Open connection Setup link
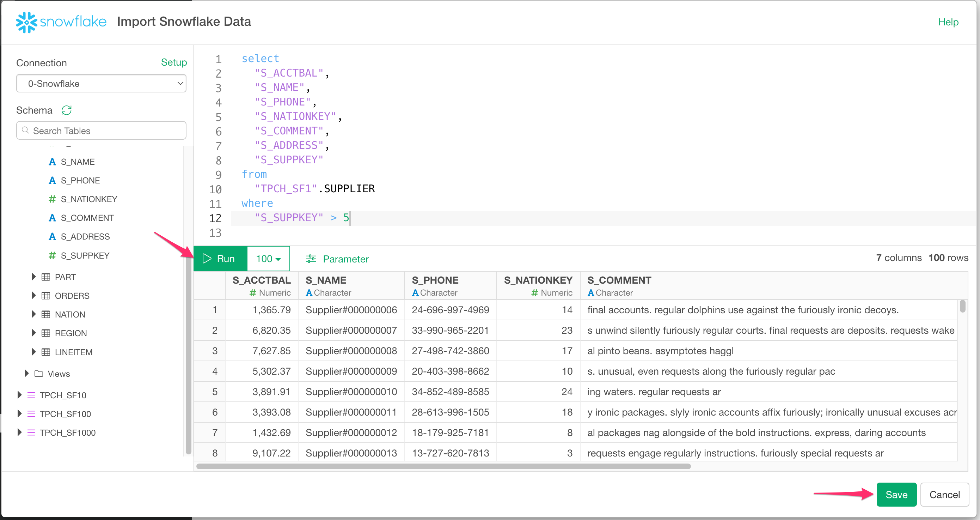Image resolution: width=980 pixels, height=520 pixels. (x=174, y=62)
